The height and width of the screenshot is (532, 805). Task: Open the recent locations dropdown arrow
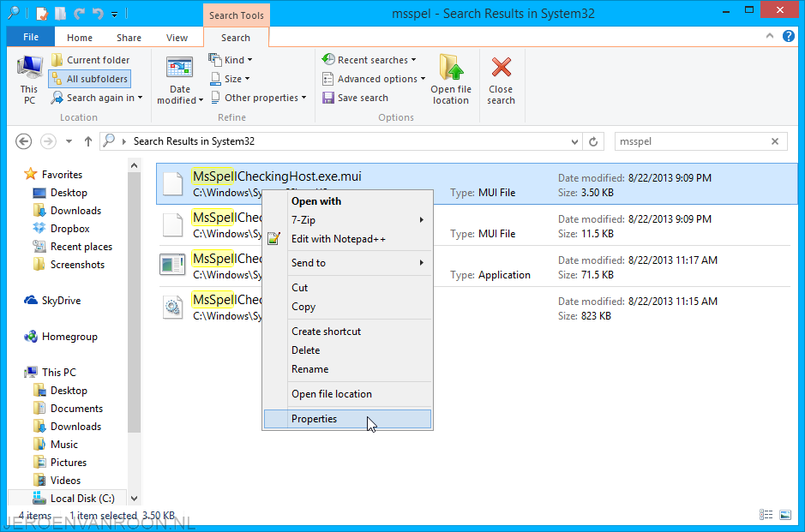(x=69, y=141)
